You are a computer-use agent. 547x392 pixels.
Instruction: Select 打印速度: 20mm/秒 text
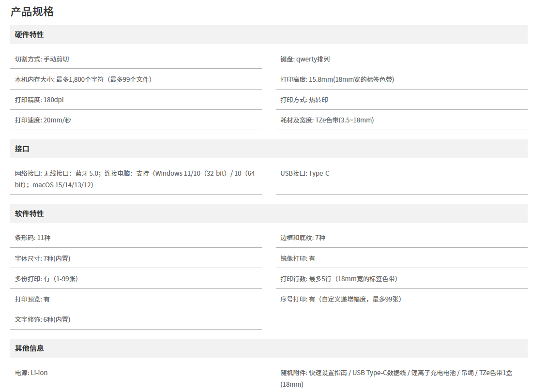[x=43, y=120]
